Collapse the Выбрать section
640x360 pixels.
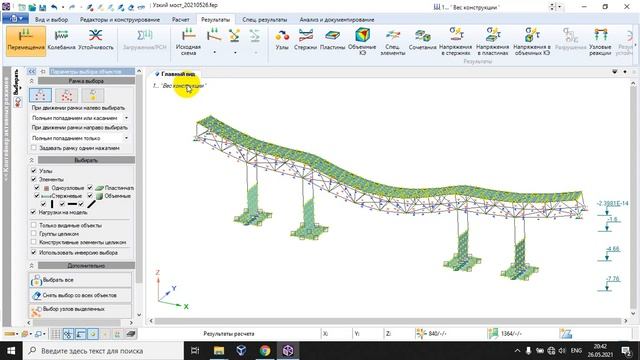[x=32, y=160]
